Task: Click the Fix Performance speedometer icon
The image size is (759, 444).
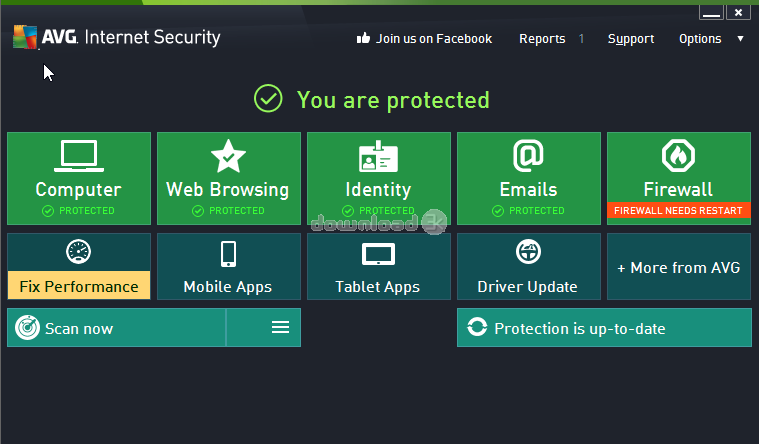Action: [x=78, y=252]
